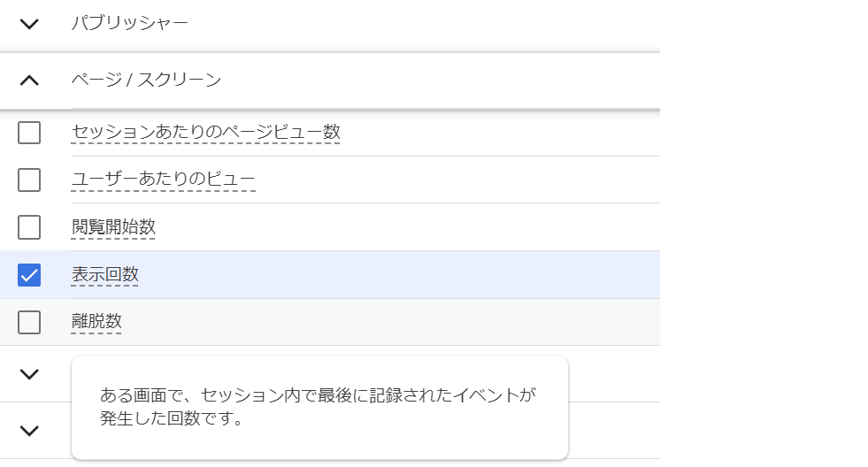Click the 閲覧開始数 metric label
Viewport: 868px width, 467px height.
coord(113,227)
